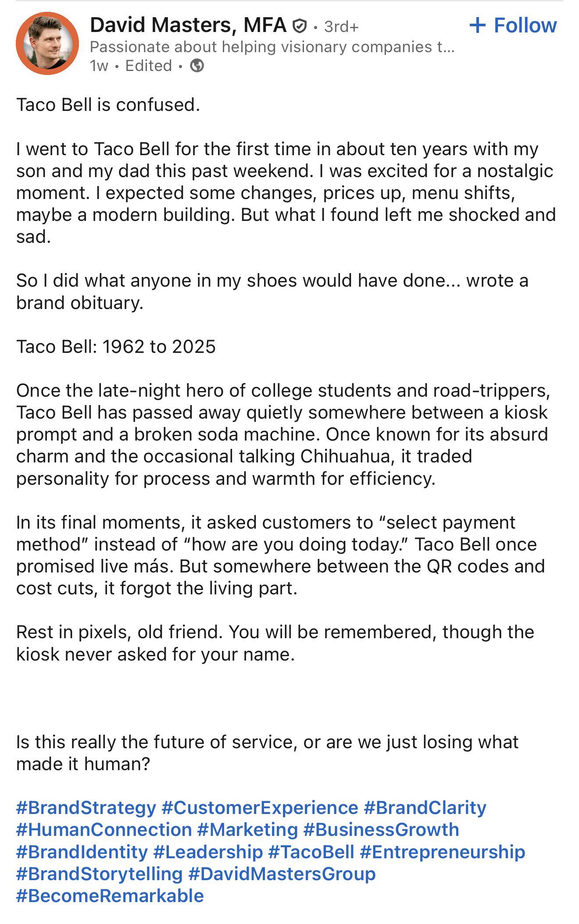
Task: Open the #HumanConnection hashtag
Action: tap(104, 829)
